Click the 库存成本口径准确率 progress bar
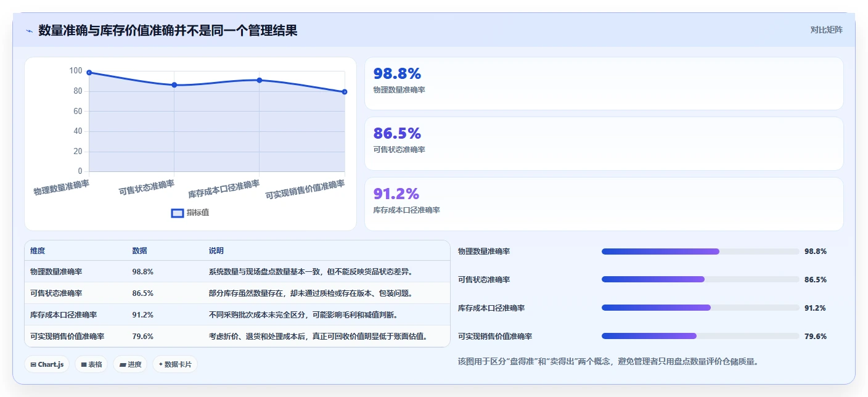The image size is (868, 397). click(700, 308)
